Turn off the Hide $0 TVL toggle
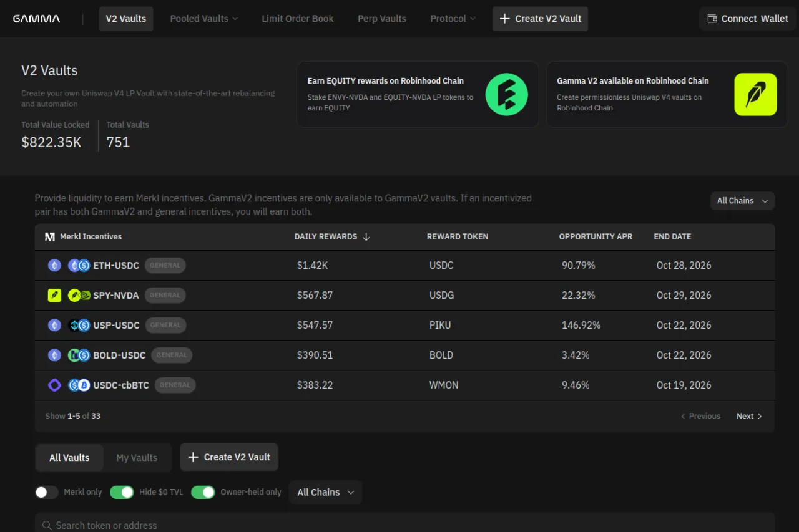 122,493
